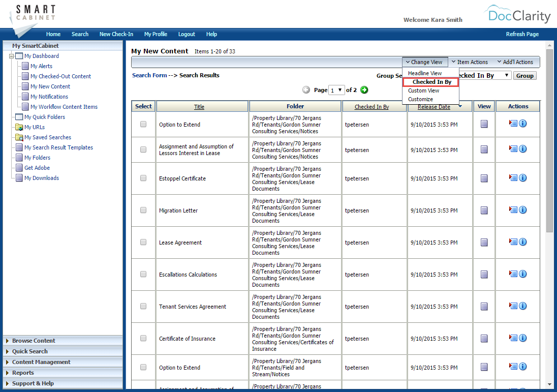
Task: Open actions menu icon for Lease Agreement
Action: point(513,242)
